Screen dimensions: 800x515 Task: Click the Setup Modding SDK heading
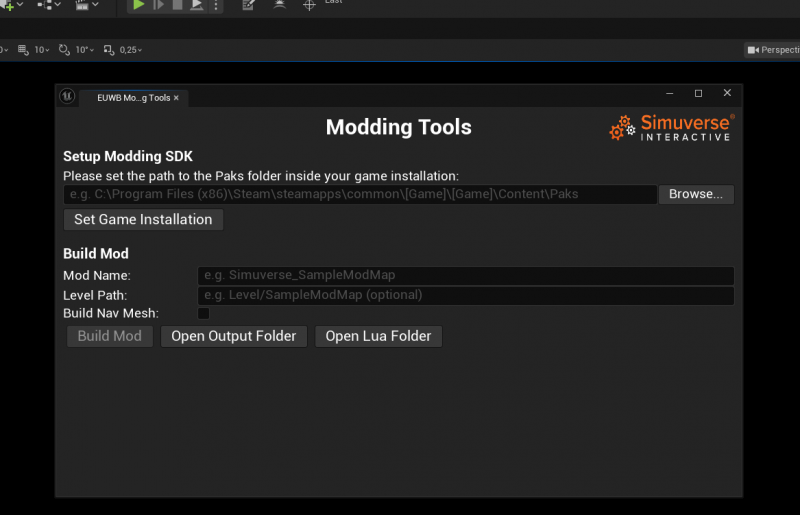pos(128,156)
